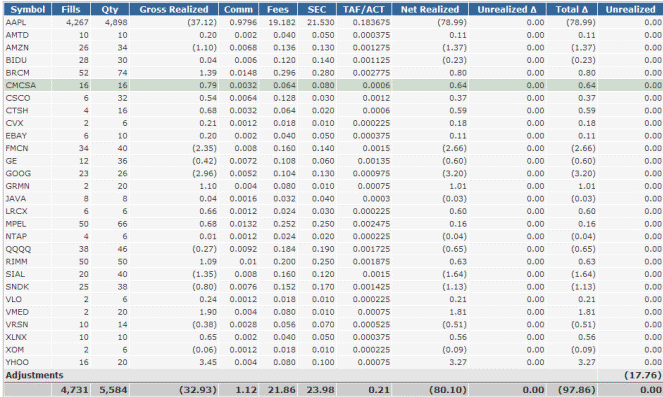Sort by the Fees column header

[x=278, y=9]
